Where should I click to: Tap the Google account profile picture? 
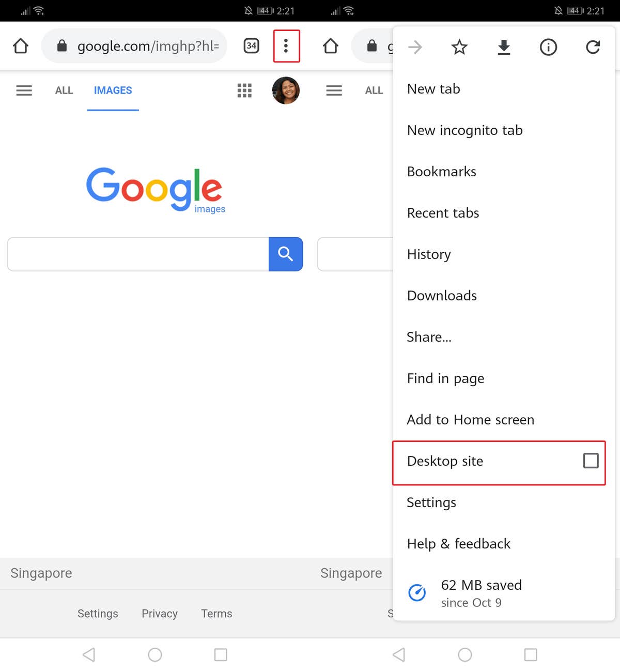click(x=286, y=90)
